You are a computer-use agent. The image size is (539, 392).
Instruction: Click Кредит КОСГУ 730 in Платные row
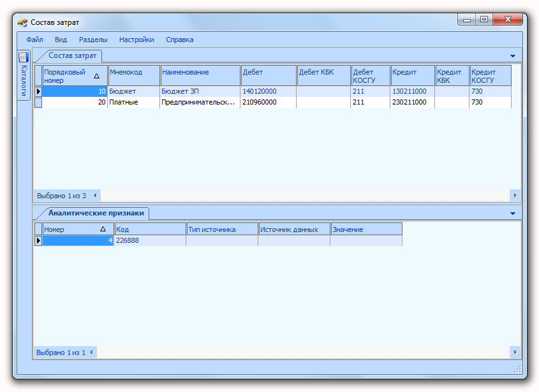pos(490,103)
